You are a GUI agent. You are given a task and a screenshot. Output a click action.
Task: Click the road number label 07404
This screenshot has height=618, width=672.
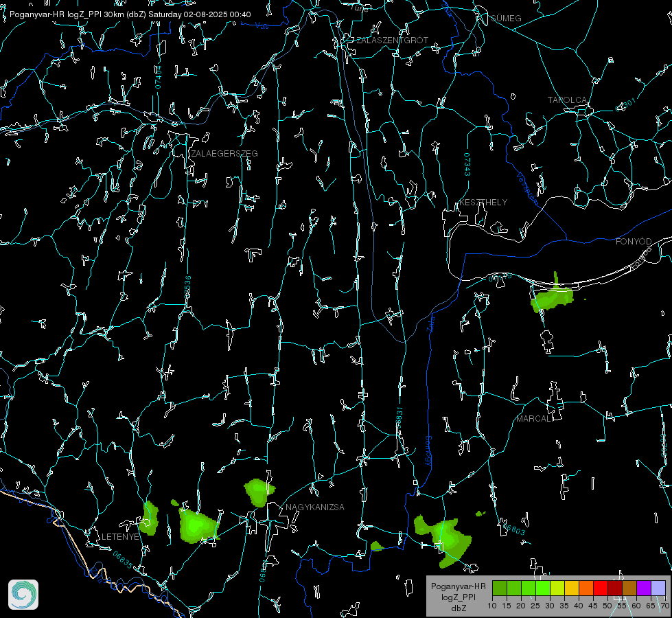coord(158,77)
